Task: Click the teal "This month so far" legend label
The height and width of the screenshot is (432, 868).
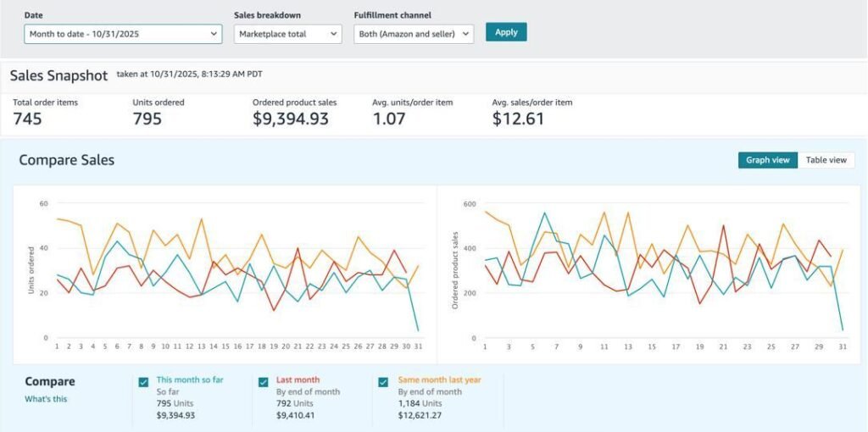Action: click(190, 380)
